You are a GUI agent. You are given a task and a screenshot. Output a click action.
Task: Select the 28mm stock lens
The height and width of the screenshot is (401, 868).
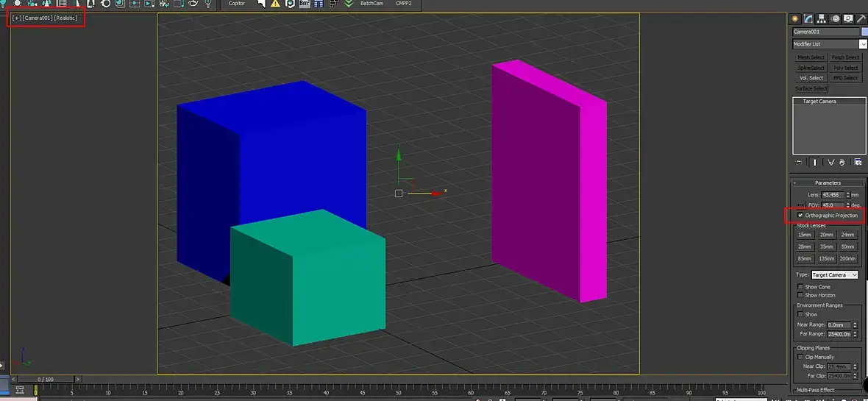(x=804, y=247)
